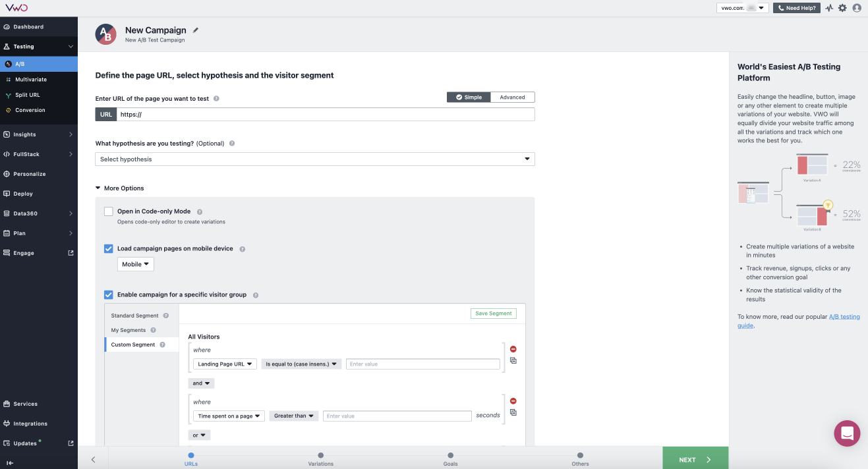Open the user profile avatar icon
The image size is (868, 469).
857,8
